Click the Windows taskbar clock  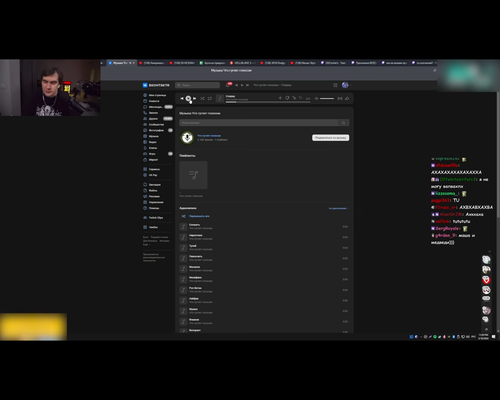pos(483,337)
